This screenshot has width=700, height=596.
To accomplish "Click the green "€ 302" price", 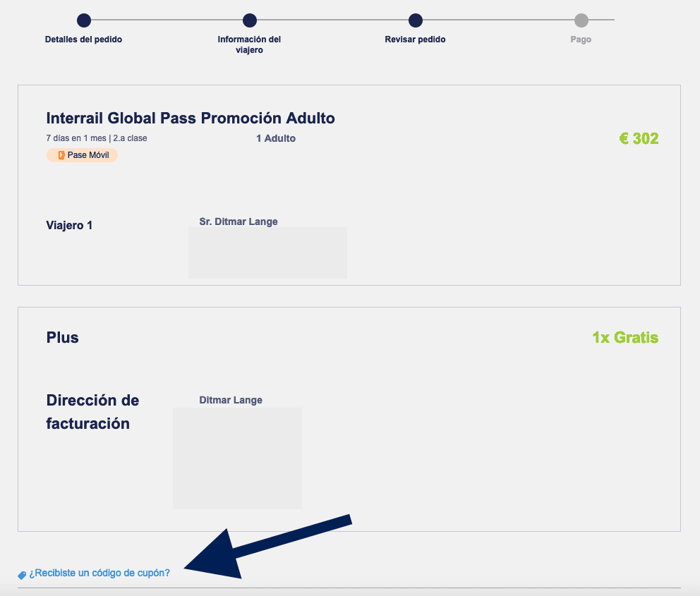I will click(639, 138).
